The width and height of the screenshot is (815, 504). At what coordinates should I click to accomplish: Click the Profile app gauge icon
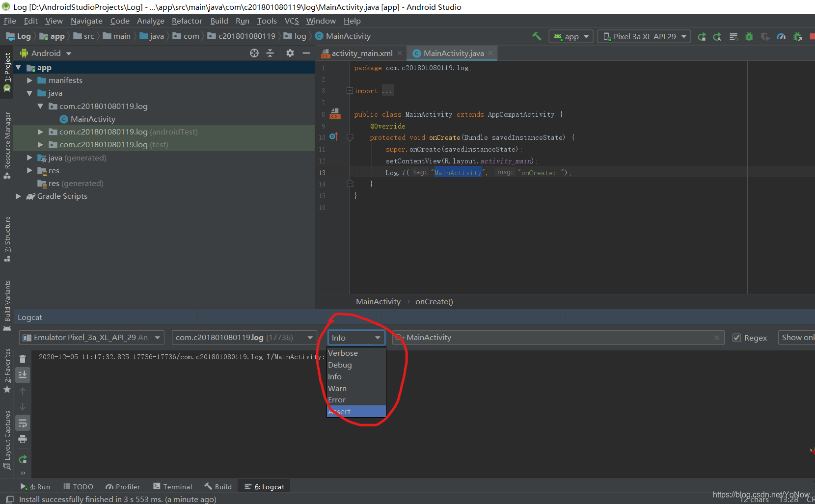coord(781,37)
